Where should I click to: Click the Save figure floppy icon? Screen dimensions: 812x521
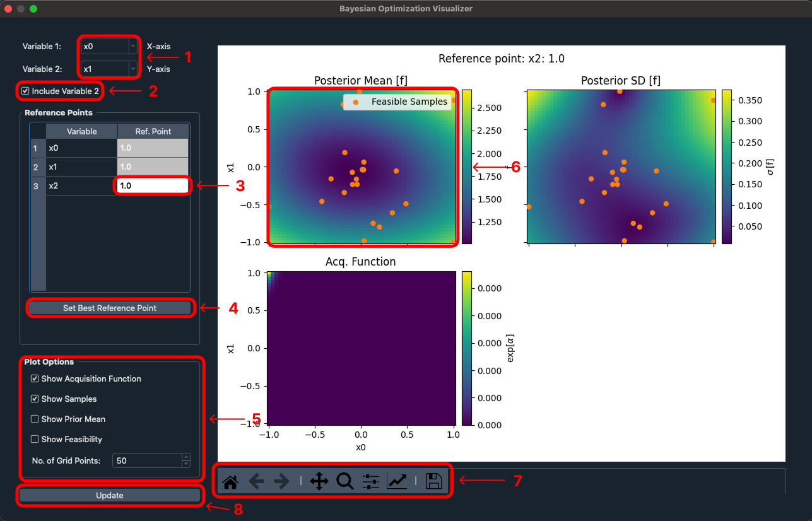(434, 482)
